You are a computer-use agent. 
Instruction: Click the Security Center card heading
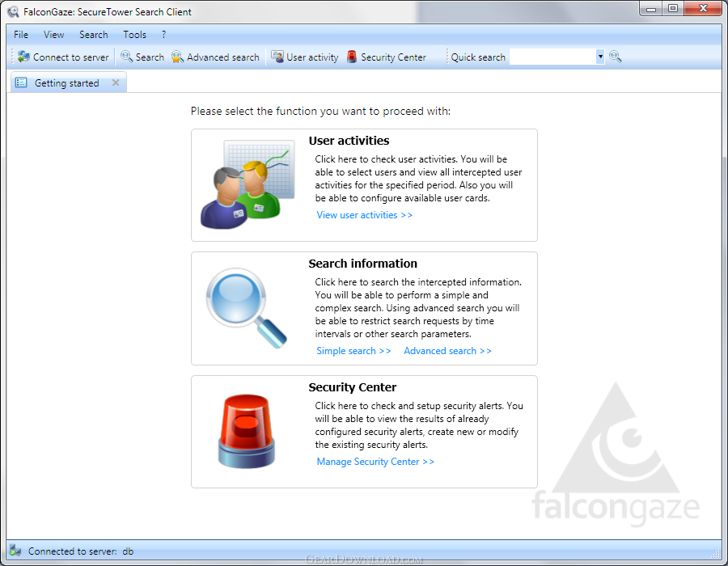tap(353, 387)
